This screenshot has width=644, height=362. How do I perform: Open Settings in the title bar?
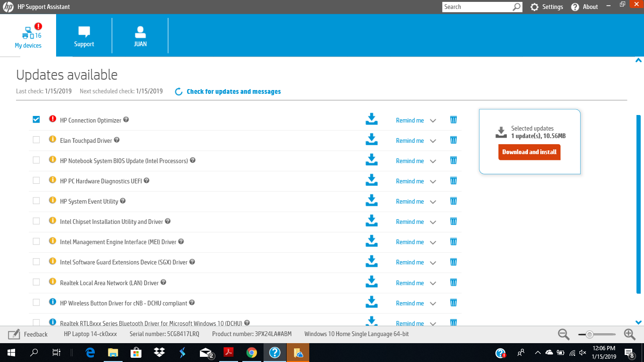(x=547, y=7)
